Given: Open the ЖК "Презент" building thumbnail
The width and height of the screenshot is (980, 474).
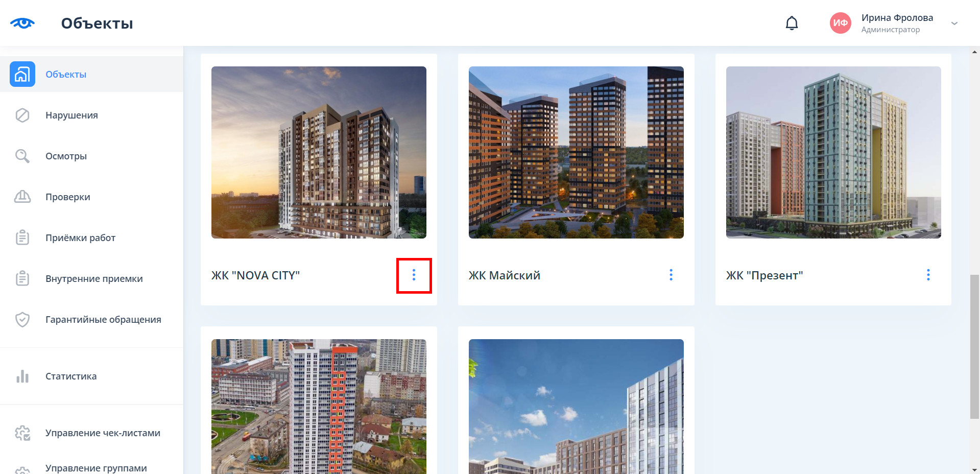Looking at the screenshot, I should (833, 152).
